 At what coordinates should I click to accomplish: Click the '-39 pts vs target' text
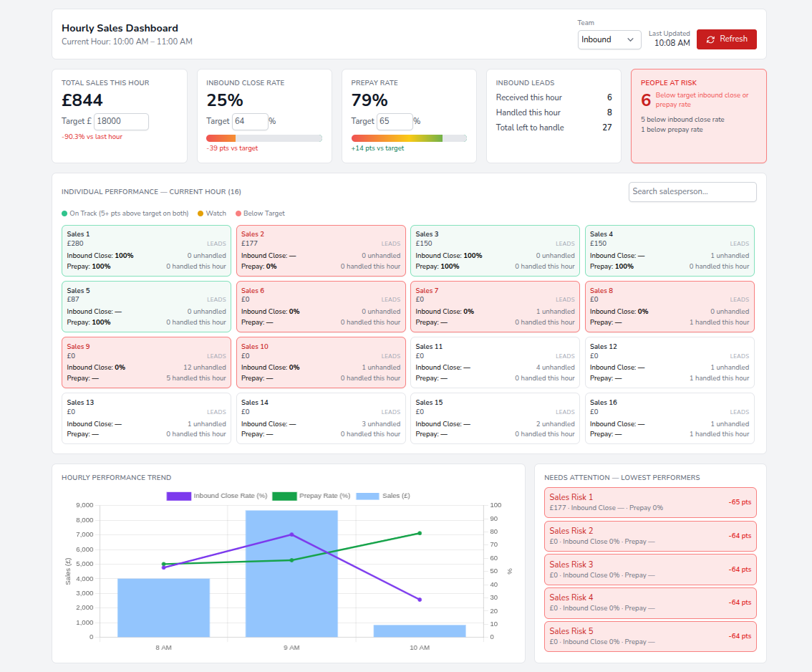pyautogui.click(x=232, y=148)
